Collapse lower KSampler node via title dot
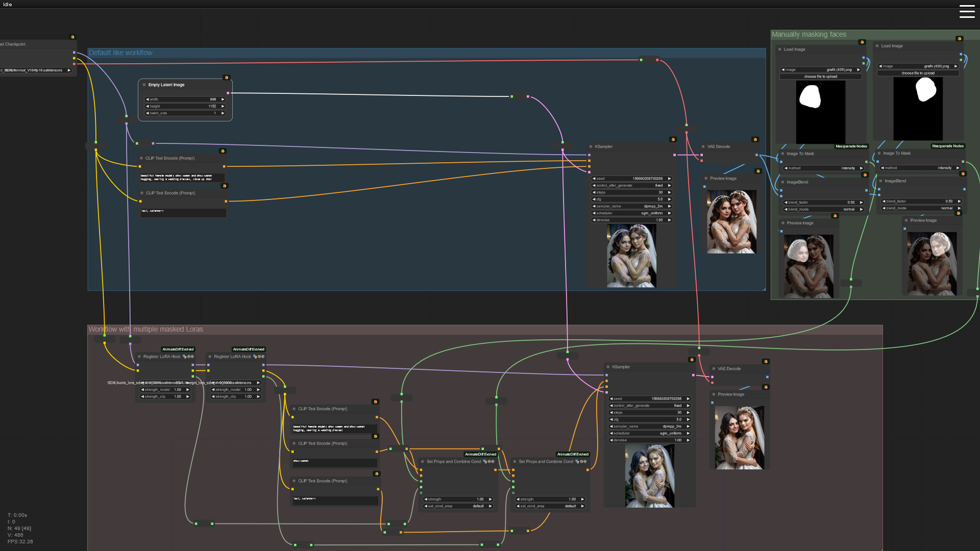 pyautogui.click(x=608, y=367)
